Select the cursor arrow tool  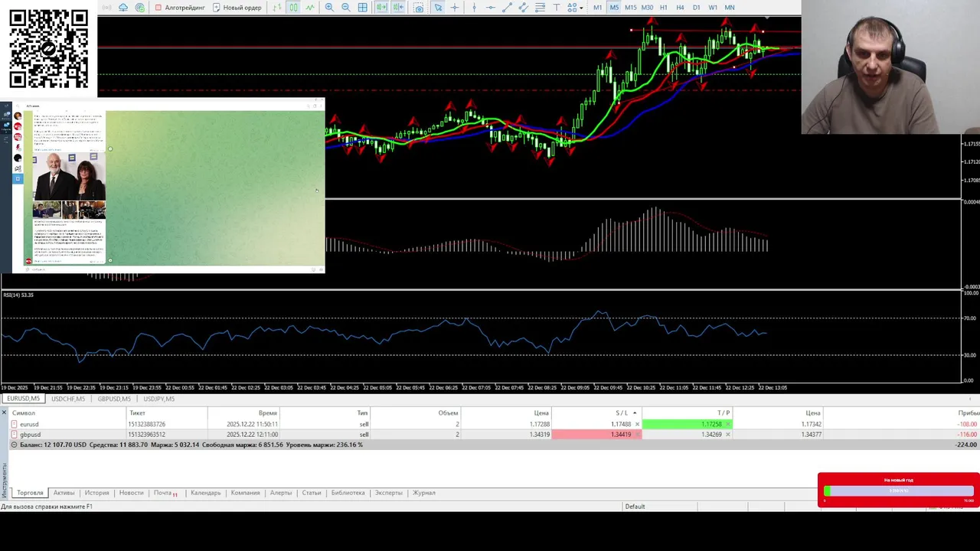[x=438, y=7]
